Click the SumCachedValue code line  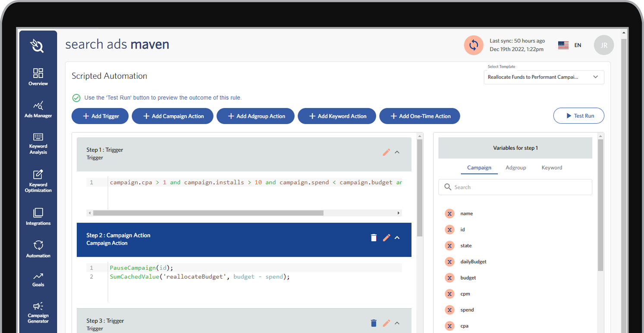coord(200,277)
